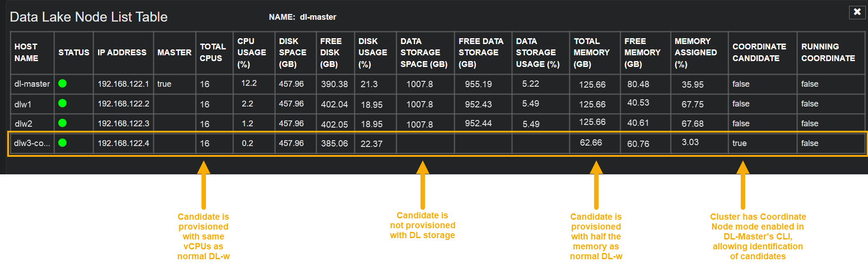Select the truncated dlw3-co... host name
The height and width of the screenshot is (266, 868).
point(32,143)
